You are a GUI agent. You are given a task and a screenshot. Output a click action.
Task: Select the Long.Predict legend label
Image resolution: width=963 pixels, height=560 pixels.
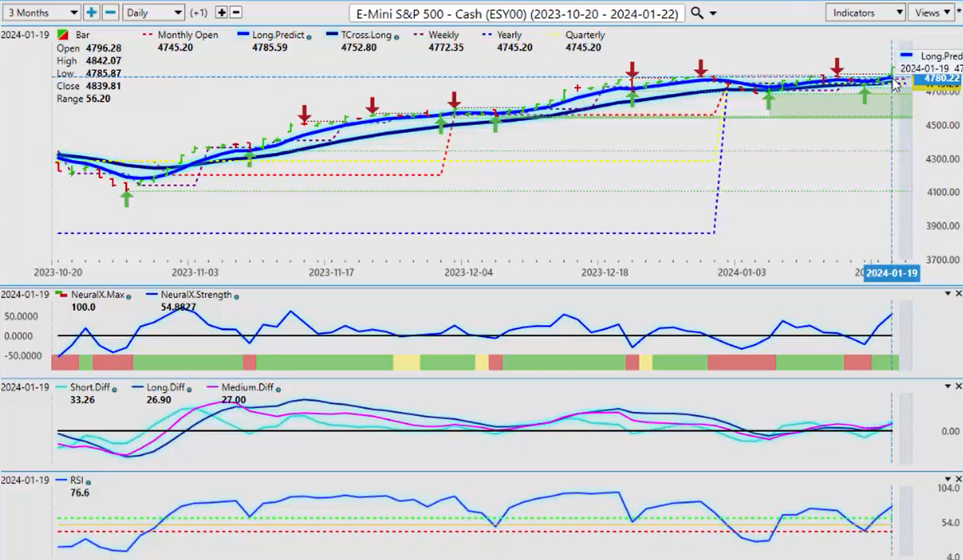pos(278,35)
